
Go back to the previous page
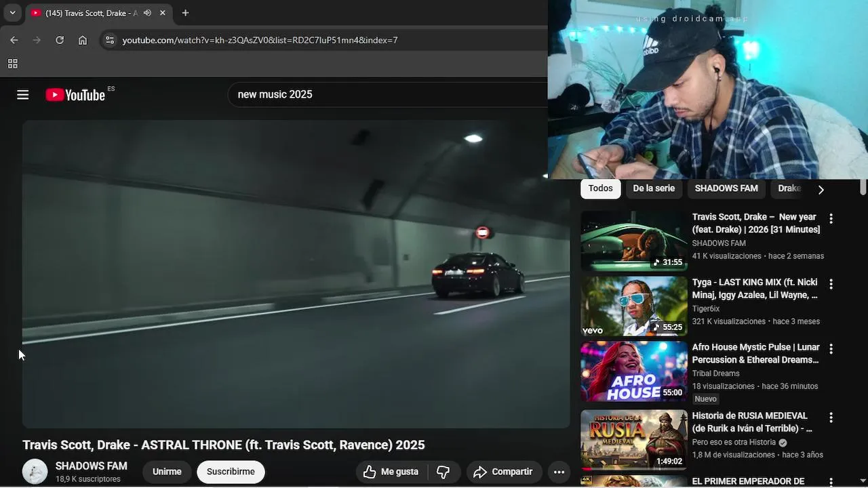coord(14,40)
